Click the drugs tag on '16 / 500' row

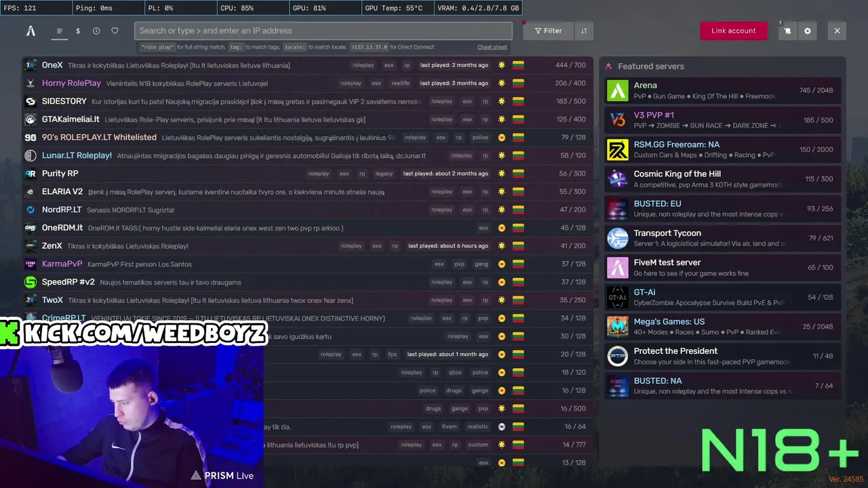[x=433, y=409]
